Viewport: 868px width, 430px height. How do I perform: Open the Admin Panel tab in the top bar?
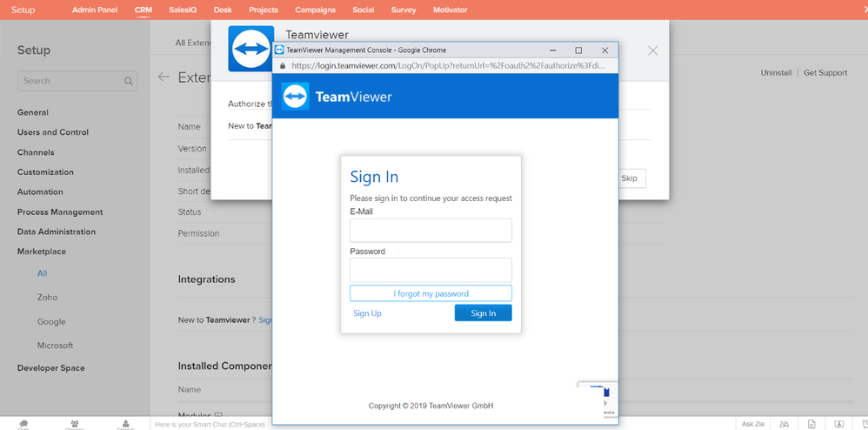95,10
